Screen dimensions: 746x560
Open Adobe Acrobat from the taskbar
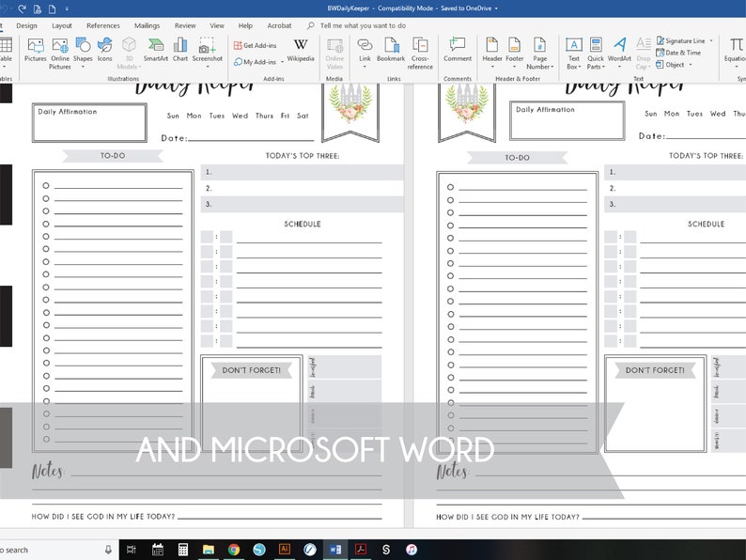tap(361, 550)
